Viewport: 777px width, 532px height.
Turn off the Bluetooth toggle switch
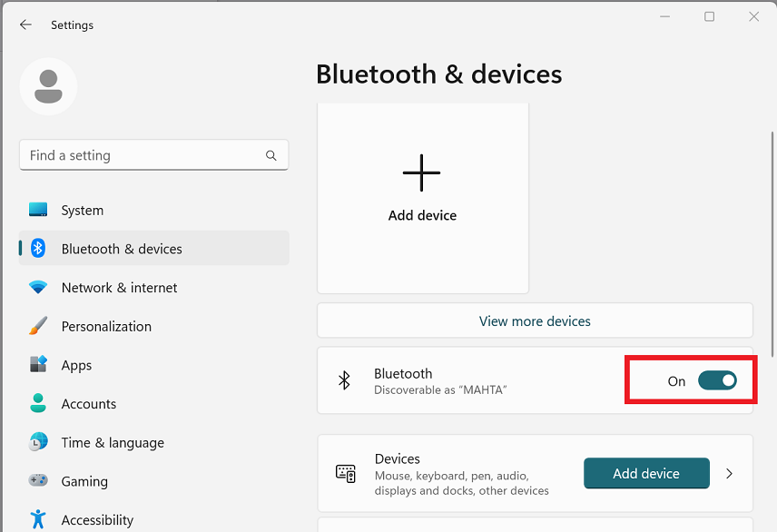coord(717,380)
